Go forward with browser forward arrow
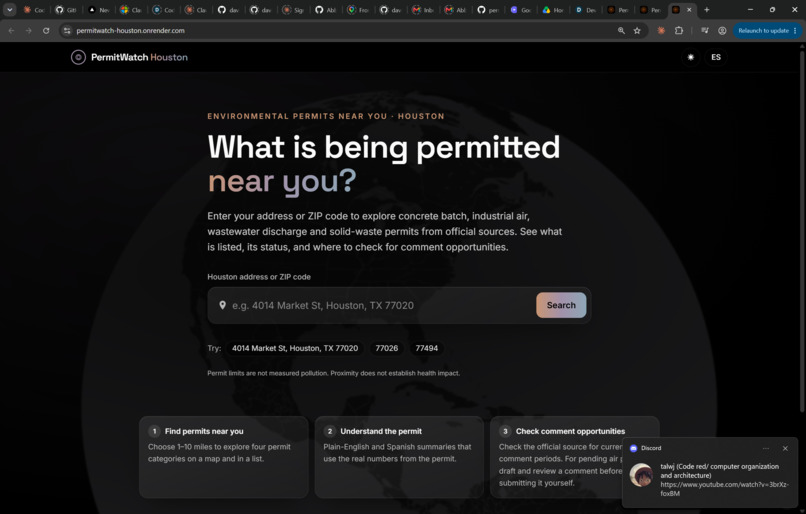 [29, 31]
